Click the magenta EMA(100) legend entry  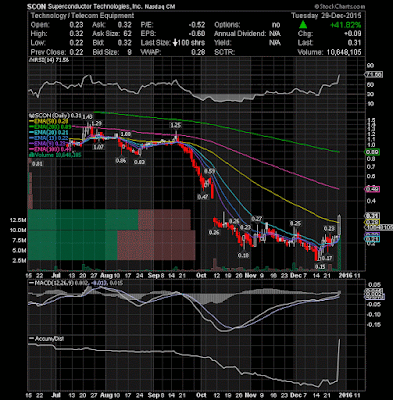click(50, 149)
